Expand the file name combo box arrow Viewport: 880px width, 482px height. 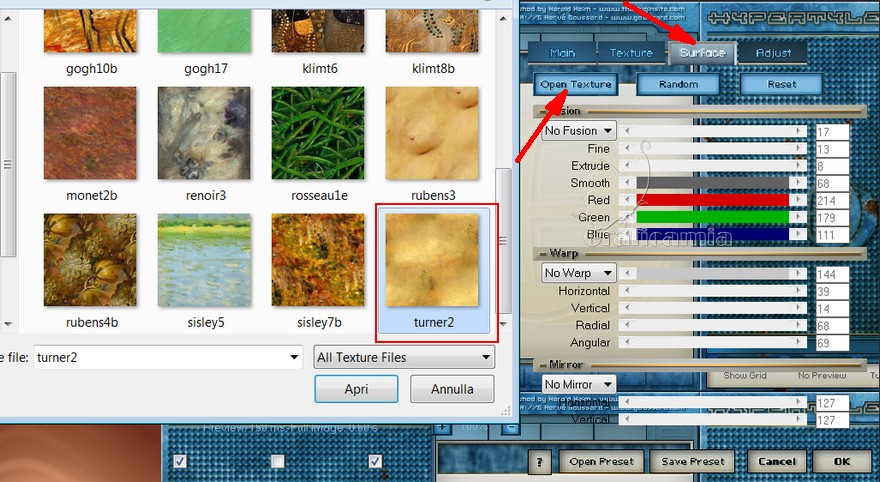[x=294, y=357]
